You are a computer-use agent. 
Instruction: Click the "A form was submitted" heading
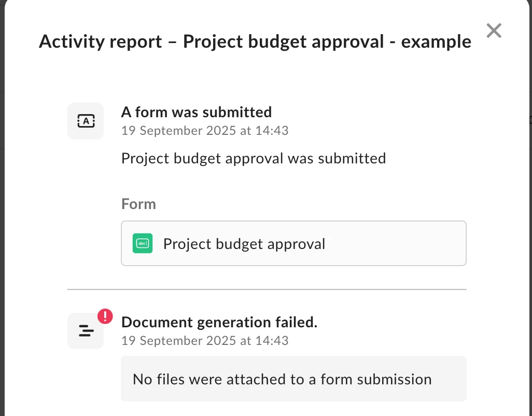(x=197, y=112)
